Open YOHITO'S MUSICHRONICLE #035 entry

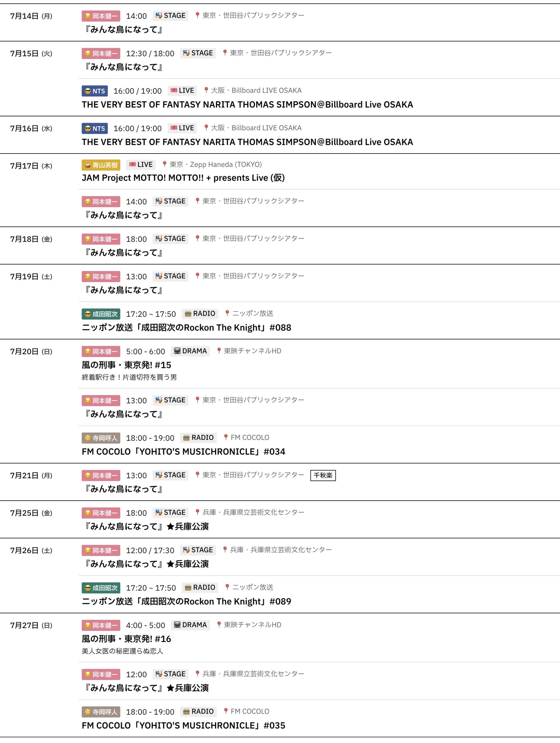[x=183, y=725]
